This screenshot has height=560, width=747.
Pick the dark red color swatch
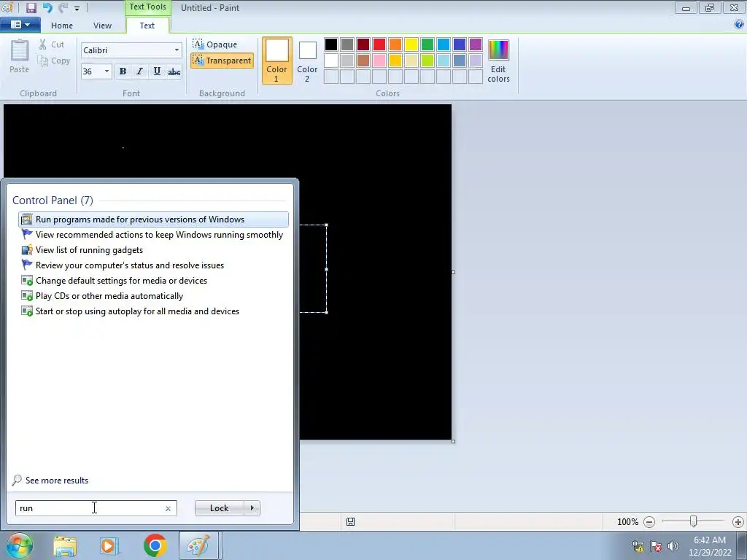pos(363,44)
